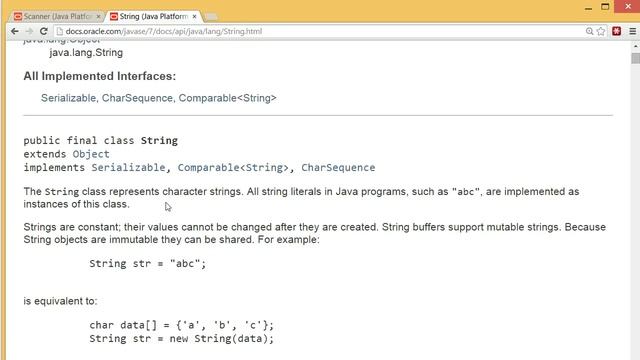Go back with the browser back arrow
The width and height of the screenshot is (640, 360).
15,31
